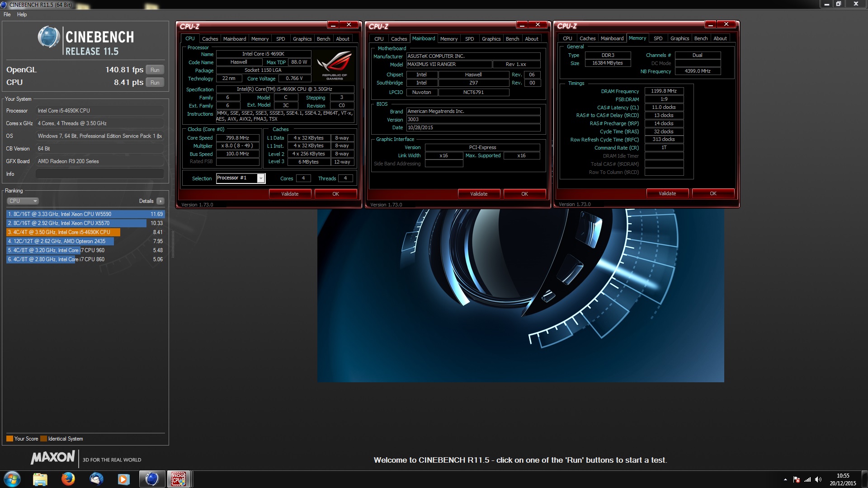The height and width of the screenshot is (488, 868).
Task: Open Graphics tab in middle CPU-Z window
Action: point(491,39)
